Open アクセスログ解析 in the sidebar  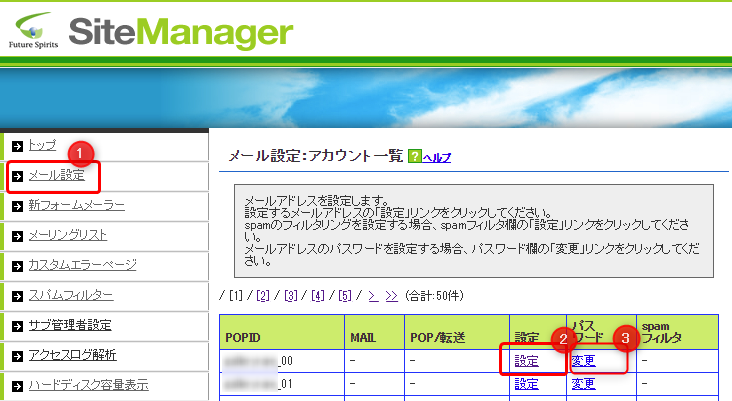click(72, 355)
